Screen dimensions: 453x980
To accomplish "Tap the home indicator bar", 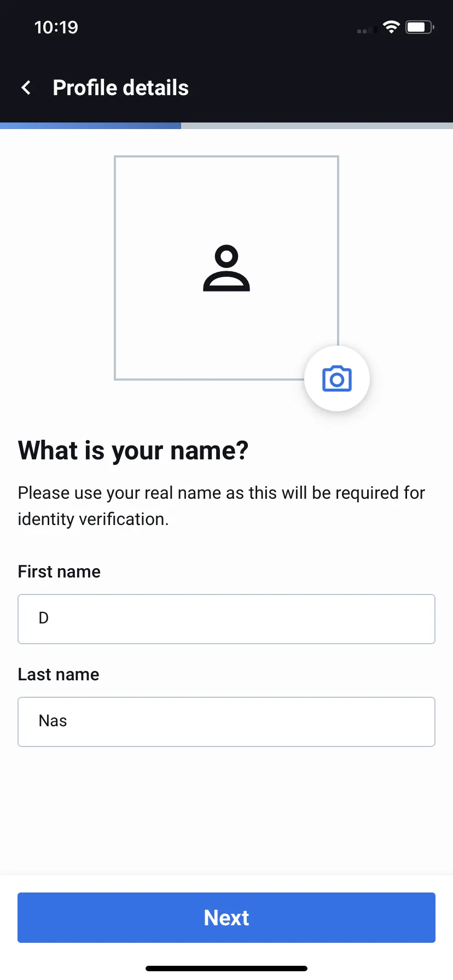I will [226, 969].
